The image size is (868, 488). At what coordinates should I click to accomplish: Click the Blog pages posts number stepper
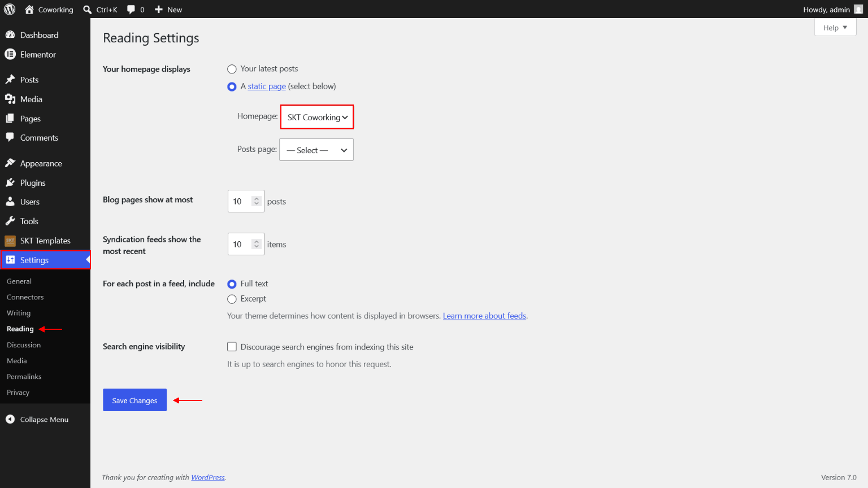[257, 201]
